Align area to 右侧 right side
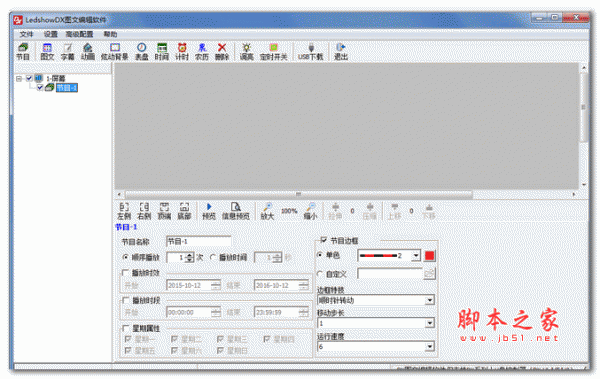The width and height of the screenshot is (600, 379). pyautogui.click(x=144, y=211)
